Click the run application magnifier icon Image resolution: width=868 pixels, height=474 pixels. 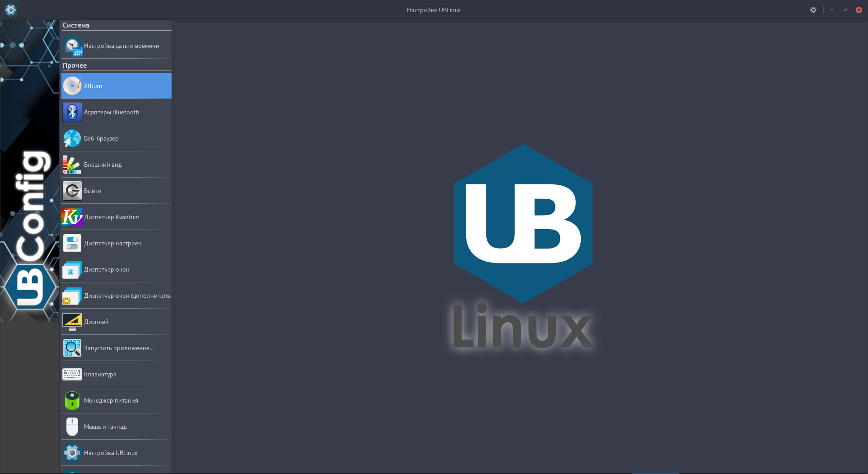[72, 348]
